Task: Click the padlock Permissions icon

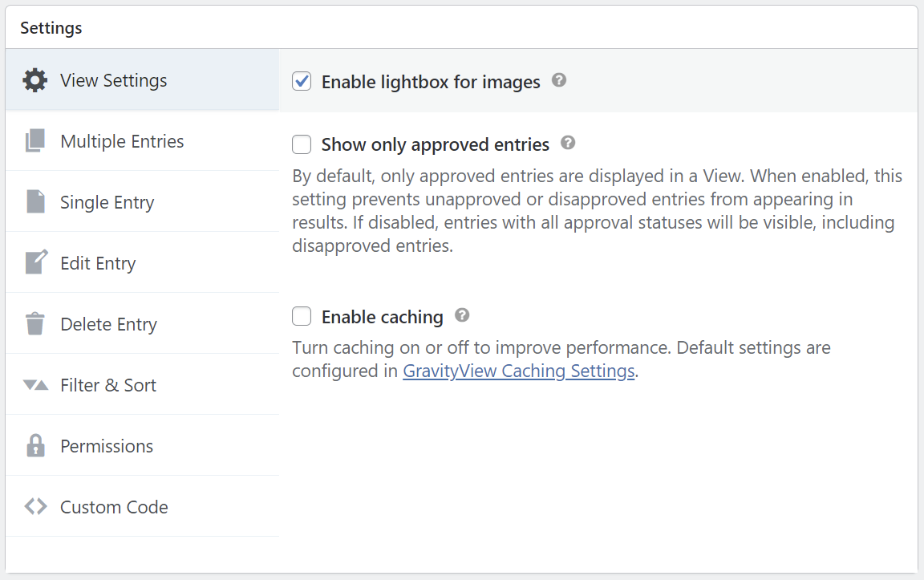Action: tap(35, 446)
